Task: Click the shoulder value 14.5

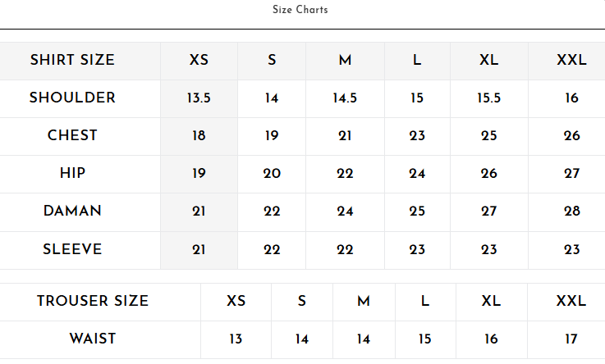Action: (x=345, y=98)
